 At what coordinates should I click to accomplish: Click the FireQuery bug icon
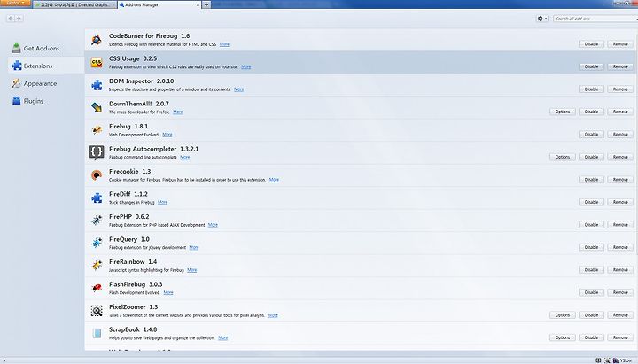[97, 243]
